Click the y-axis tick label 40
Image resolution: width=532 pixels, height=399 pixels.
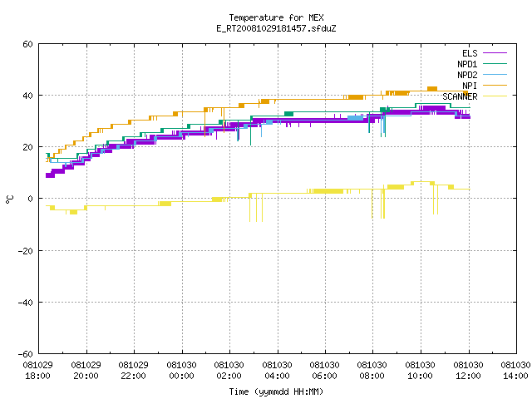click(27, 96)
